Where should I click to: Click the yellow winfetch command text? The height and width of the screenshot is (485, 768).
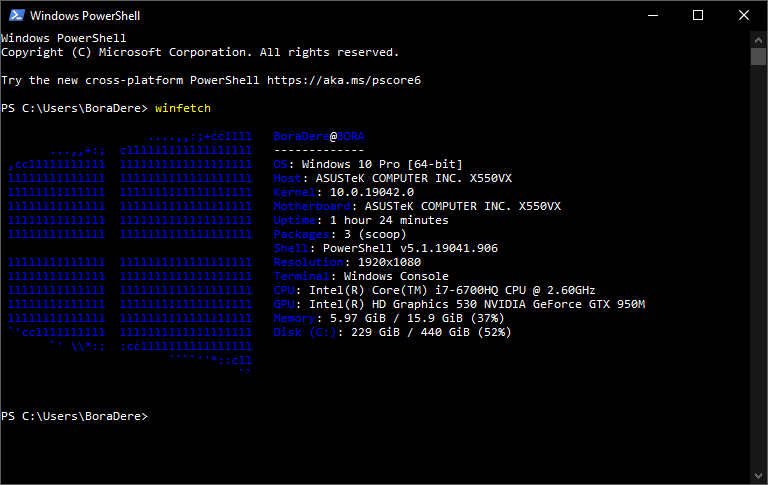pyautogui.click(x=183, y=108)
